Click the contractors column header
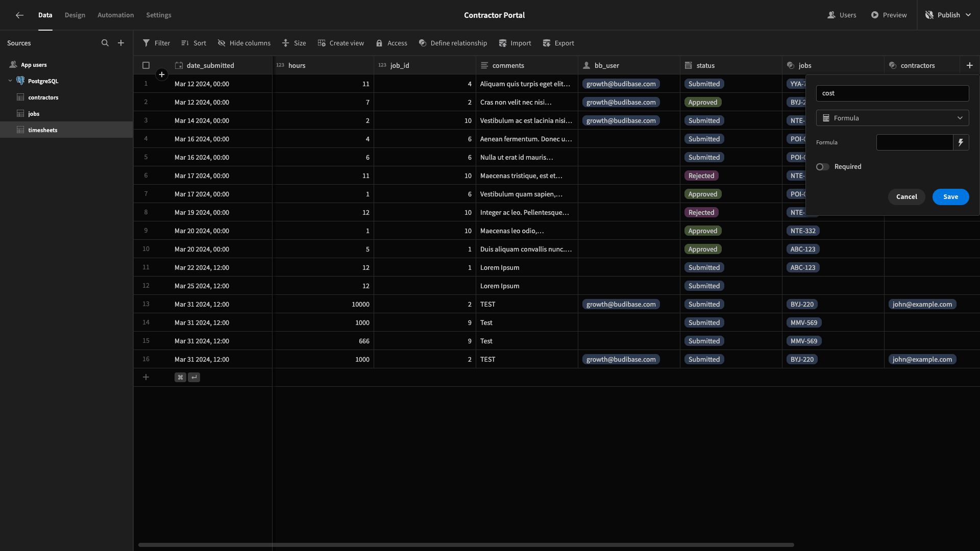Image resolution: width=980 pixels, height=551 pixels. pyautogui.click(x=921, y=65)
